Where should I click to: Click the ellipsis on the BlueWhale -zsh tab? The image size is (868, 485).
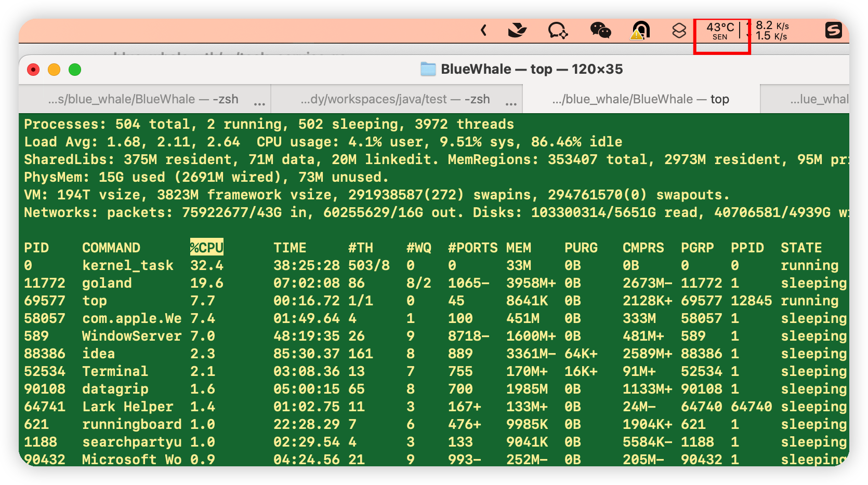(259, 103)
